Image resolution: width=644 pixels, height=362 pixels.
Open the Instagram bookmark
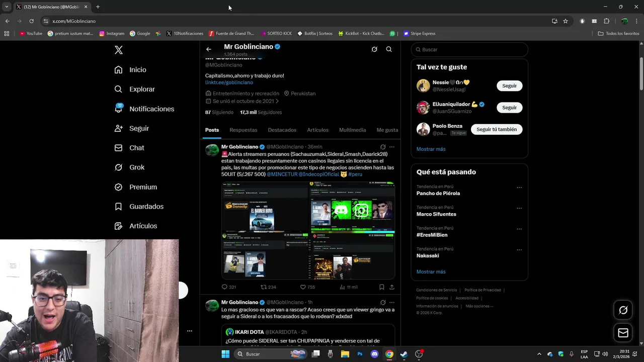click(x=112, y=34)
